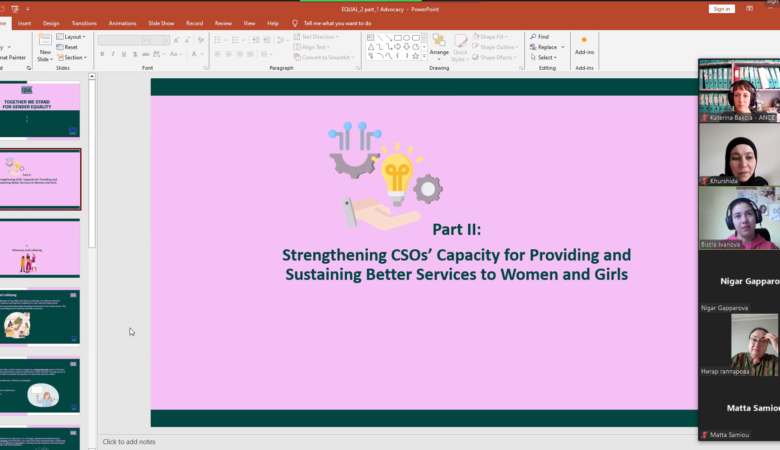Image resolution: width=780 pixels, height=450 pixels.
Task: Open the Slide Show tab
Action: 161,22
